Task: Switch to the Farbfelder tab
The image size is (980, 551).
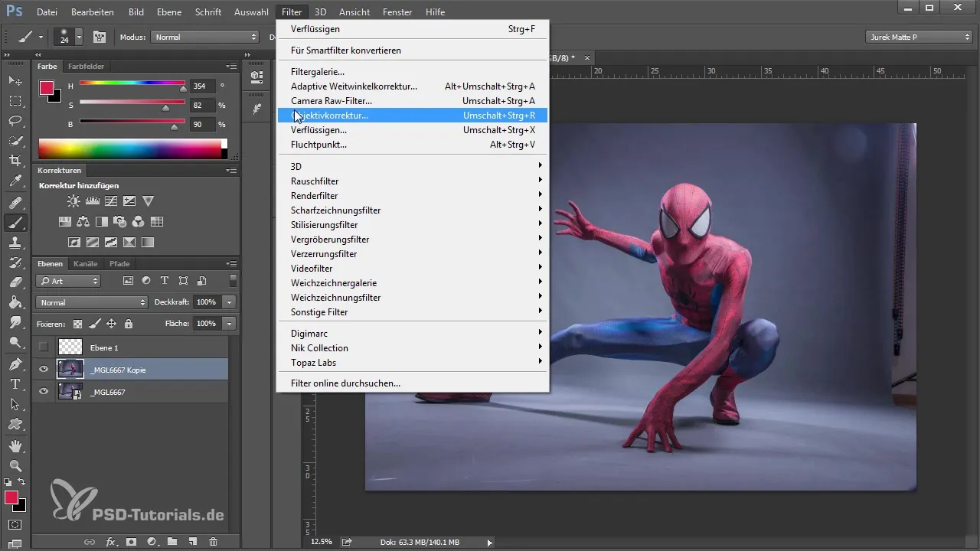Action: click(x=86, y=67)
